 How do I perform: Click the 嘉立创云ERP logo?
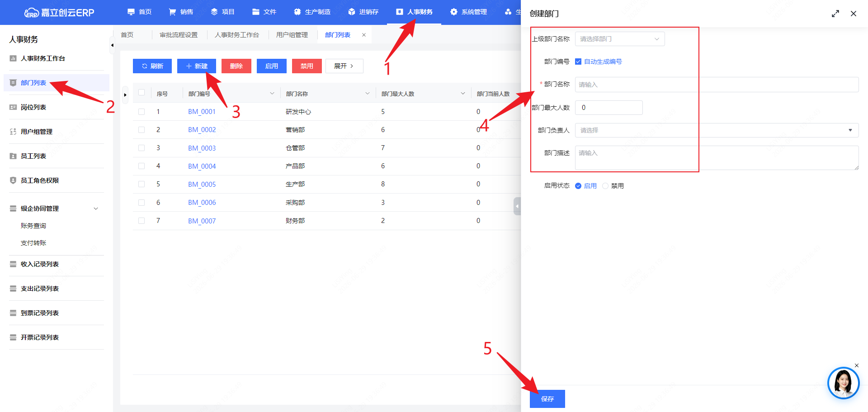[x=59, y=12]
